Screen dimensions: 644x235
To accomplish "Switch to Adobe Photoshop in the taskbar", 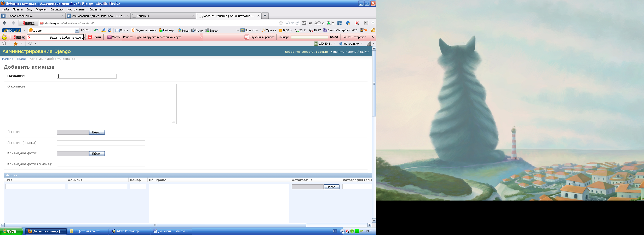I will (x=130, y=231).
